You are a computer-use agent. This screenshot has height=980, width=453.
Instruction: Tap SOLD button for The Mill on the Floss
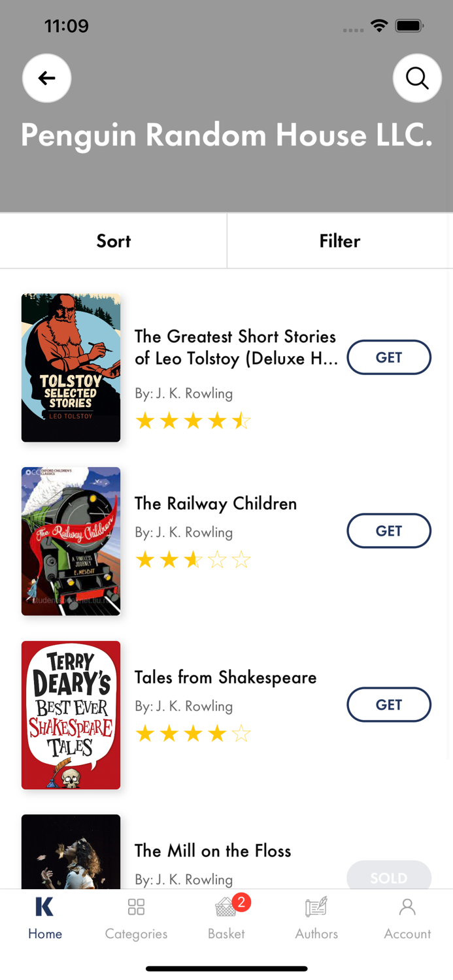[389, 876]
